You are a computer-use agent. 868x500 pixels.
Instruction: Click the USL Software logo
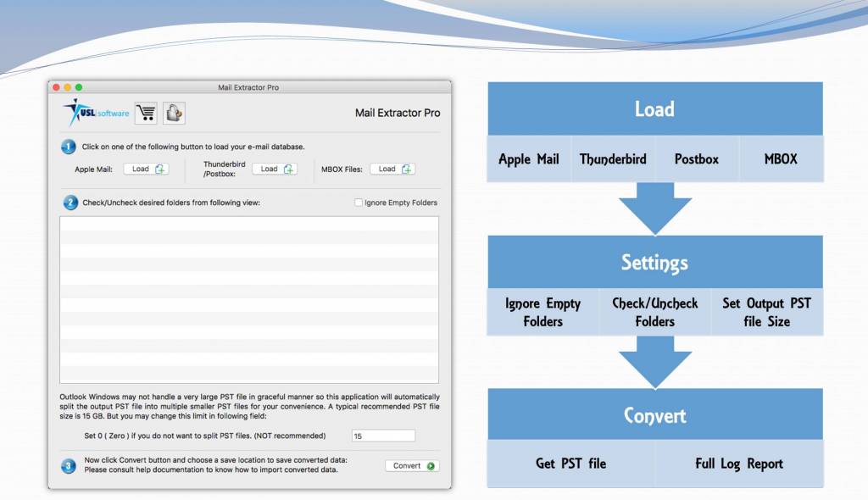pos(96,113)
